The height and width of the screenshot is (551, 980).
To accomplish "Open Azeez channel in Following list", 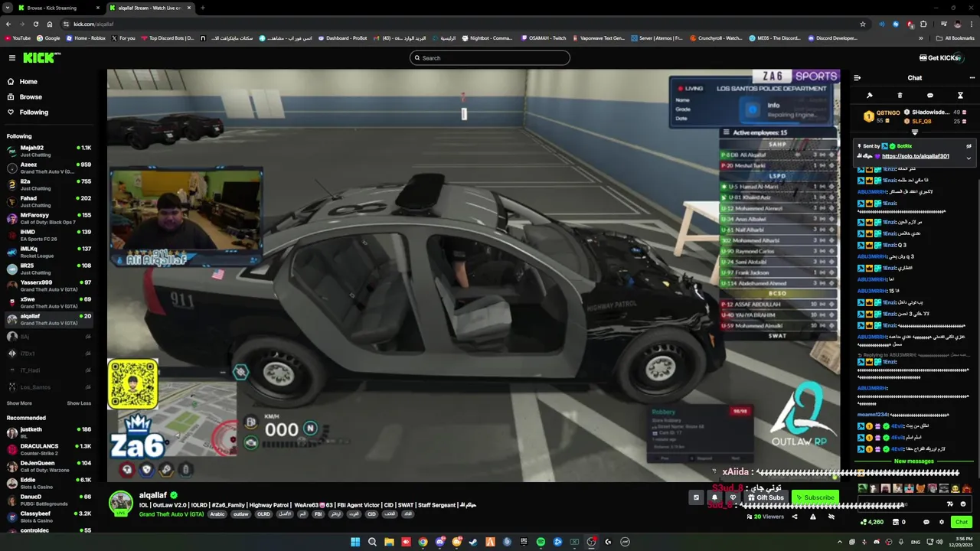I will (49, 168).
